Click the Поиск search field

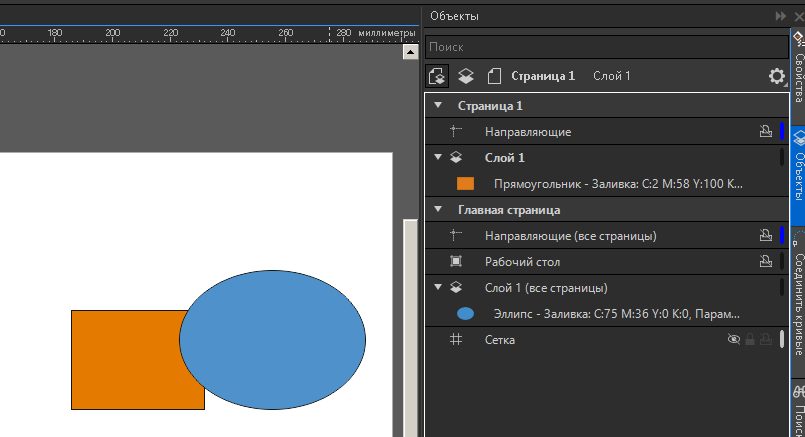[x=606, y=47]
